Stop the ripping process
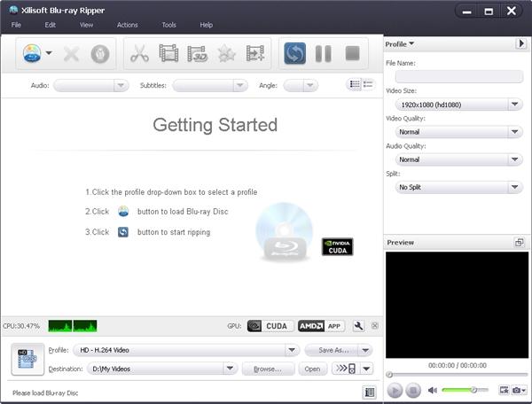Viewport: 532px width, 404px height. [352, 53]
